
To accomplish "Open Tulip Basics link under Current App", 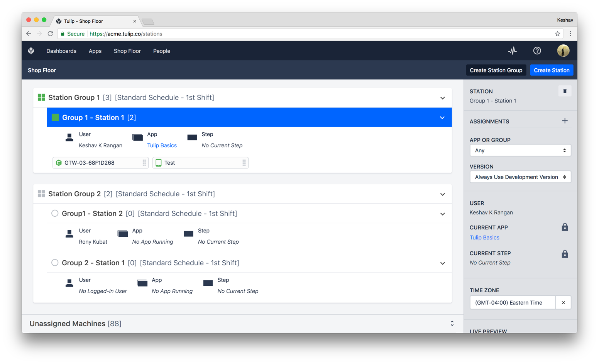I will (x=484, y=238).
